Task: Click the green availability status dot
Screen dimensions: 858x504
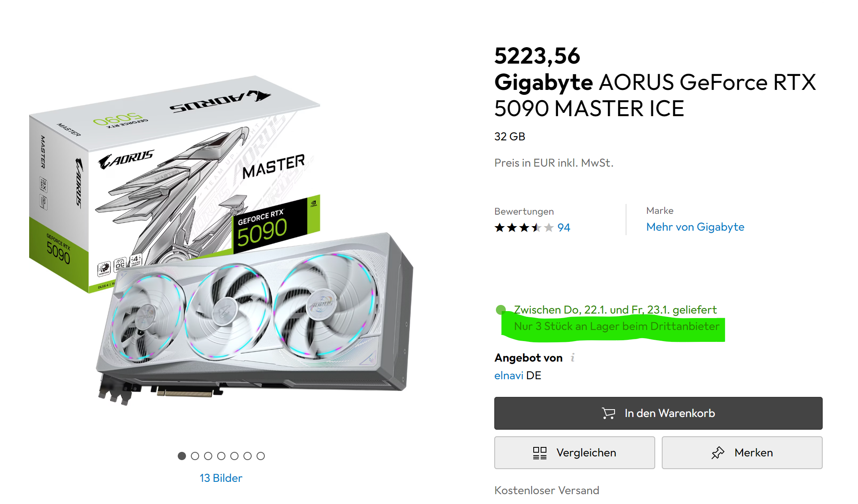Action: [x=500, y=309]
